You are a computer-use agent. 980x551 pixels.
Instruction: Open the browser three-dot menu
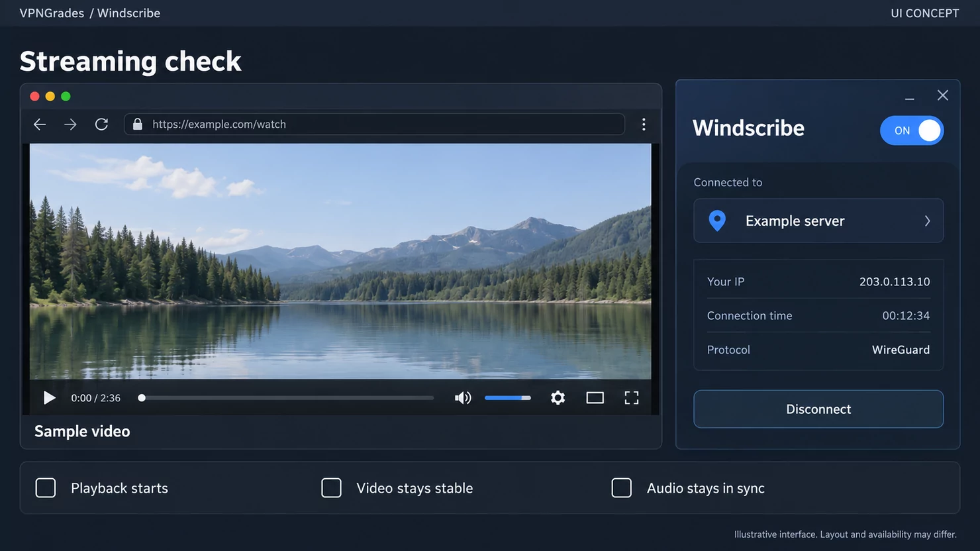[x=644, y=125]
